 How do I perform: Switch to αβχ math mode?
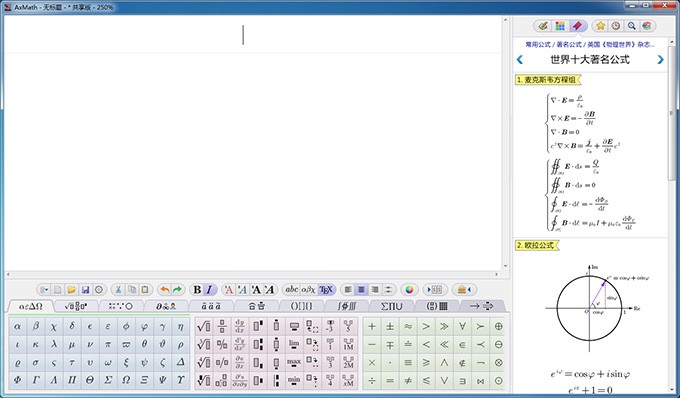pos(308,289)
